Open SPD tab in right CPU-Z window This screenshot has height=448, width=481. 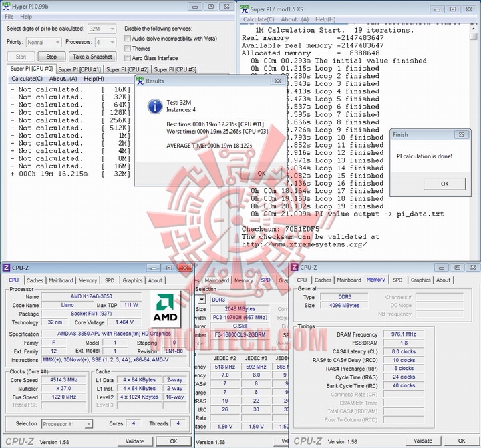(397, 280)
